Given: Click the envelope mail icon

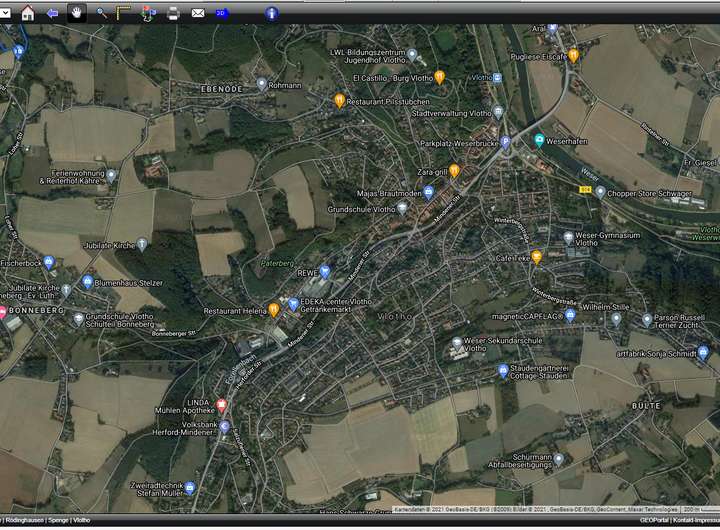Looking at the screenshot, I should click(198, 13).
